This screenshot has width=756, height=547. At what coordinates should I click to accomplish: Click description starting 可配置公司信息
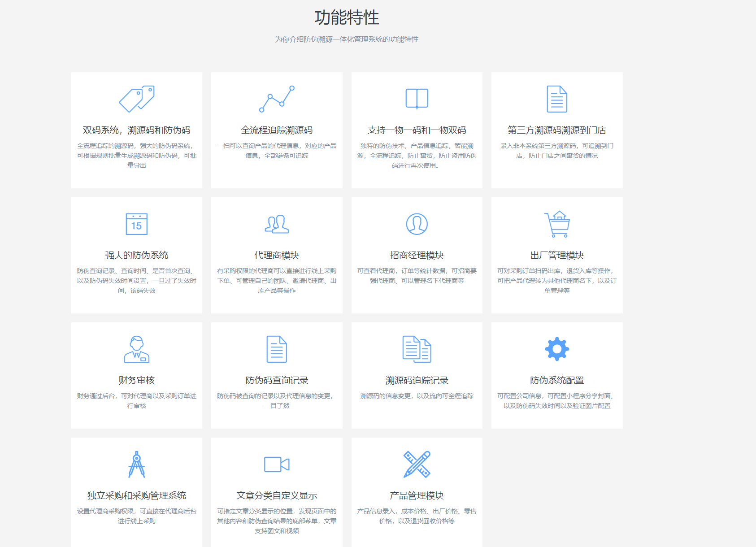557,401
